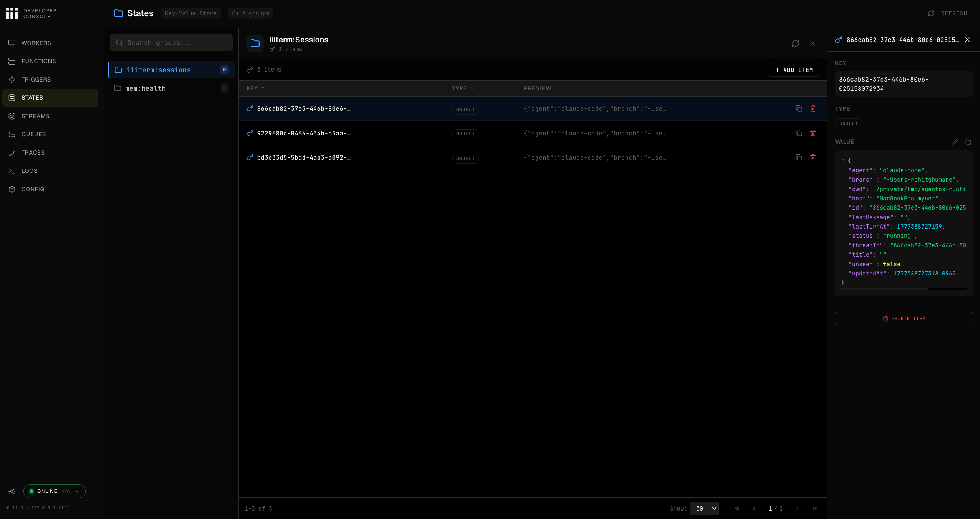Sort by the KEY column
Screen dimensions: 980x519
click(256, 88)
